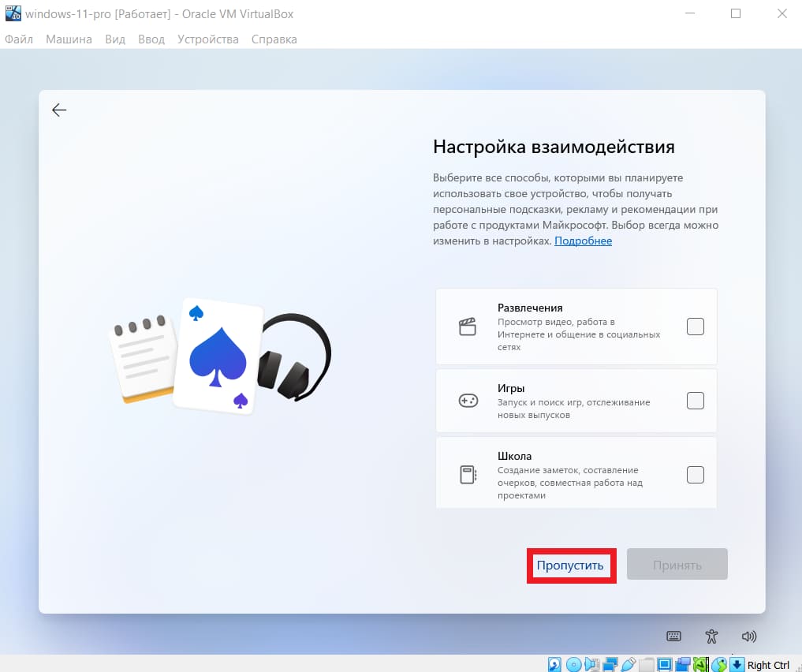Check the Школа checkbox
This screenshot has width=802, height=672.
pos(695,475)
